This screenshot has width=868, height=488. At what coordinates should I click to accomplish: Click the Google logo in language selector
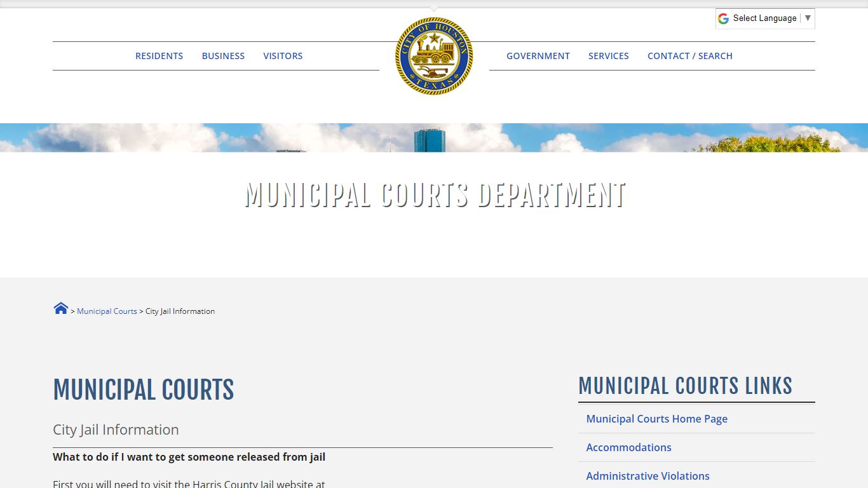(723, 18)
